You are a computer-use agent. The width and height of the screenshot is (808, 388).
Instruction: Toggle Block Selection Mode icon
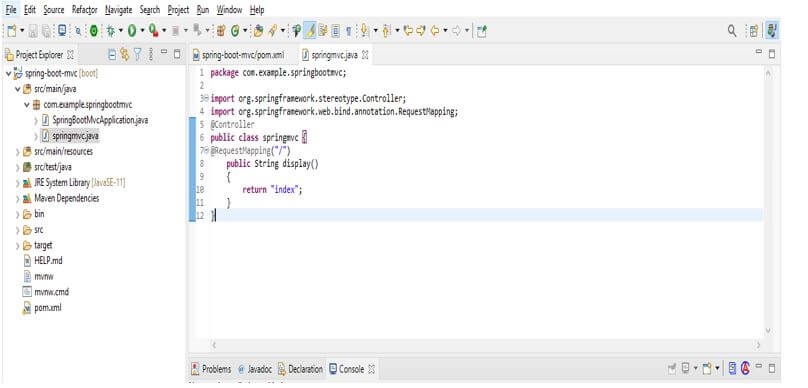pyautogui.click(x=335, y=31)
